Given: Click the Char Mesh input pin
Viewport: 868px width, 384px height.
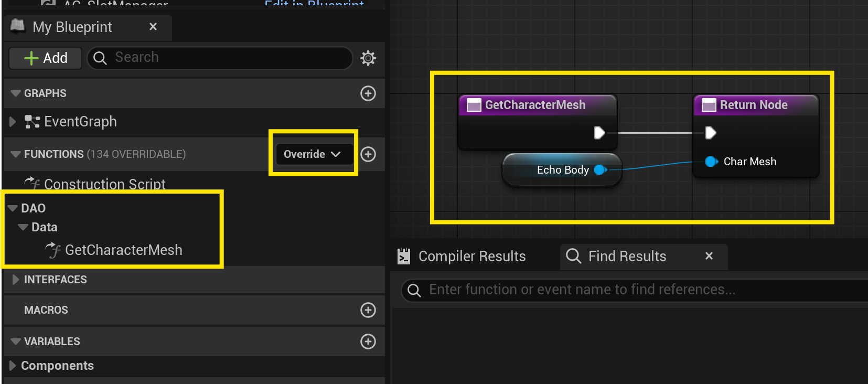Looking at the screenshot, I should [x=711, y=162].
